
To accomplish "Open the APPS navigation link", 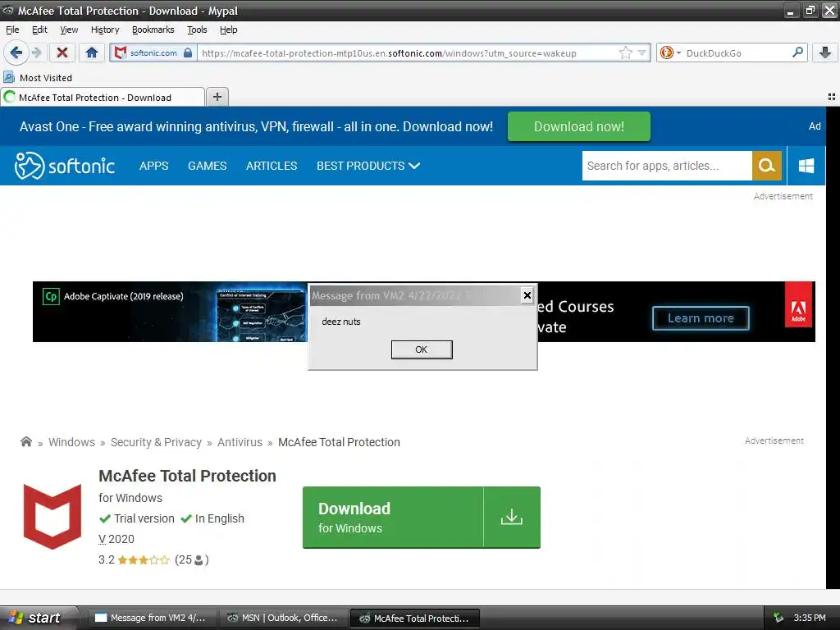I will click(153, 166).
